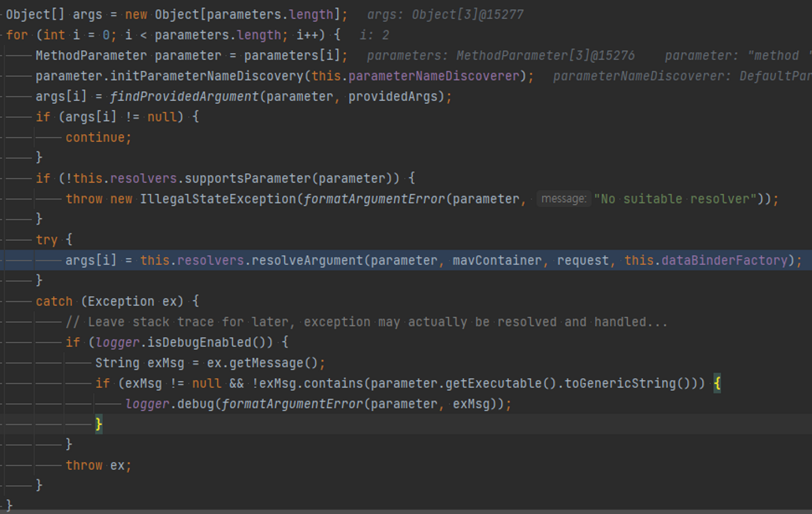The width and height of the screenshot is (812, 514).
Task: Click the getExecutable method call
Action: point(493,383)
